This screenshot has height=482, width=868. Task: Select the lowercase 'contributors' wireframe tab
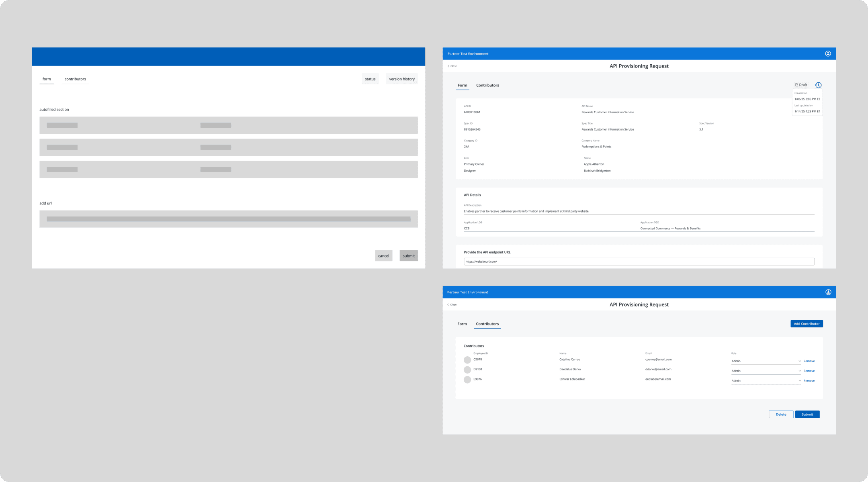point(75,79)
